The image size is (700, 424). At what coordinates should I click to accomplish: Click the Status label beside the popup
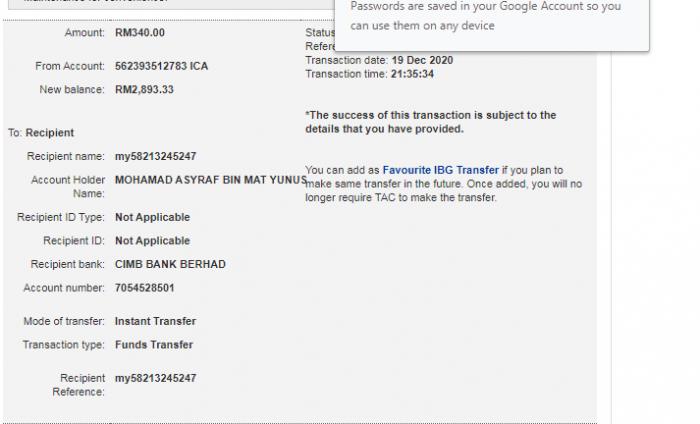tap(320, 33)
